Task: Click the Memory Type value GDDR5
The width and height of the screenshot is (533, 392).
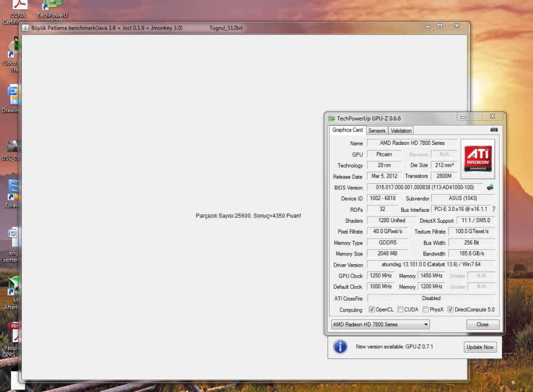Action: click(388, 242)
